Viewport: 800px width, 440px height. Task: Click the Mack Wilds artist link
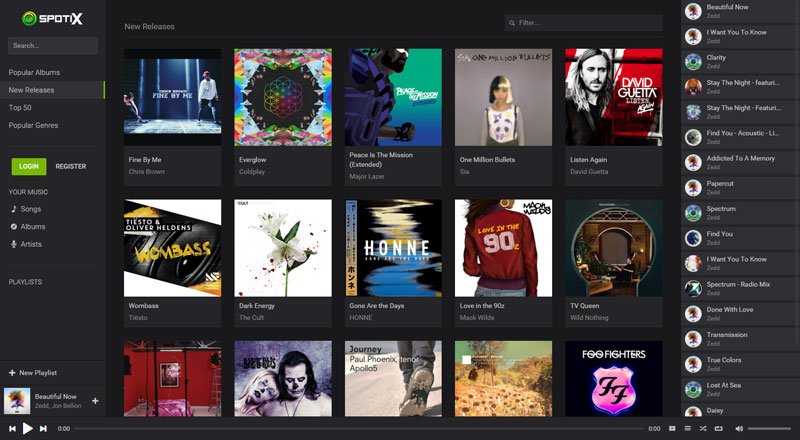tap(477, 317)
